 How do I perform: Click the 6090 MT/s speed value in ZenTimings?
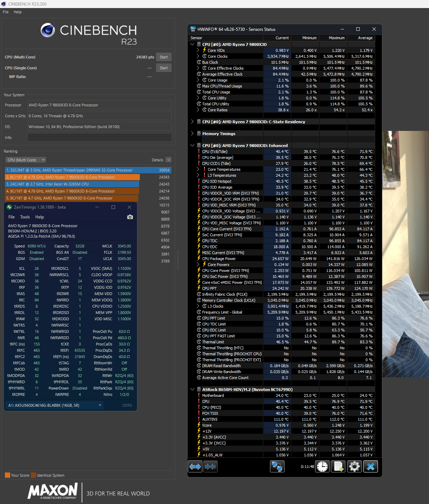click(x=37, y=246)
